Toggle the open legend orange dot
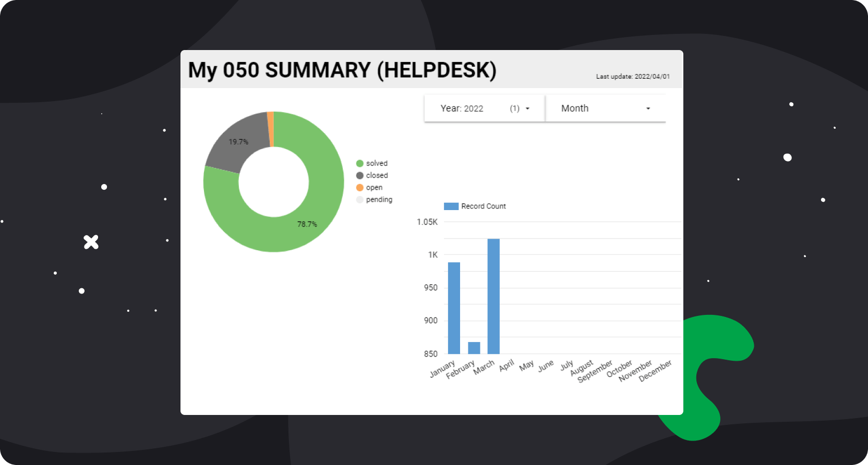This screenshot has height=465, width=868. [x=359, y=188]
